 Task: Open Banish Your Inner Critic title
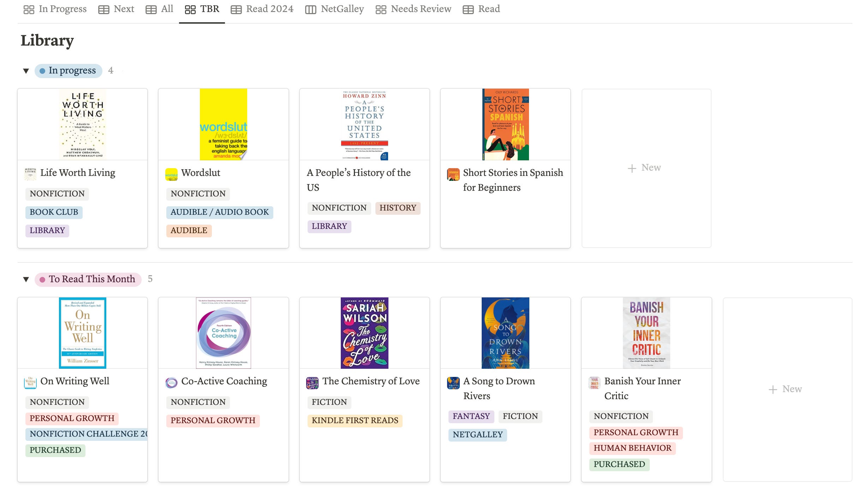click(x=642, y=388)
